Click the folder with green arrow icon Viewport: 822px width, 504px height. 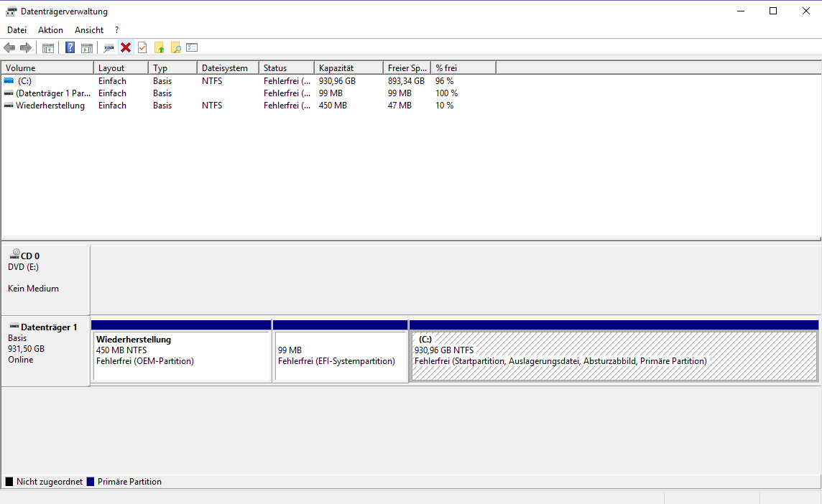159,47
